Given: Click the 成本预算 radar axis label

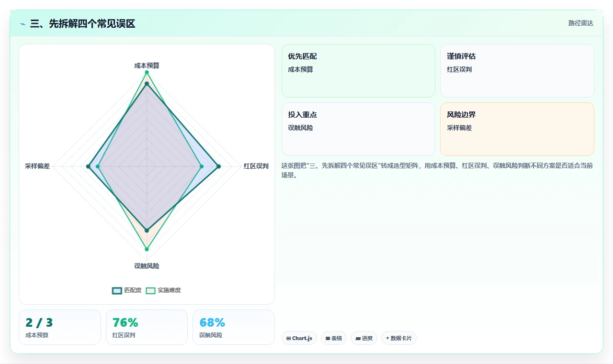Looking at the screenshot, I should (147, 66).
